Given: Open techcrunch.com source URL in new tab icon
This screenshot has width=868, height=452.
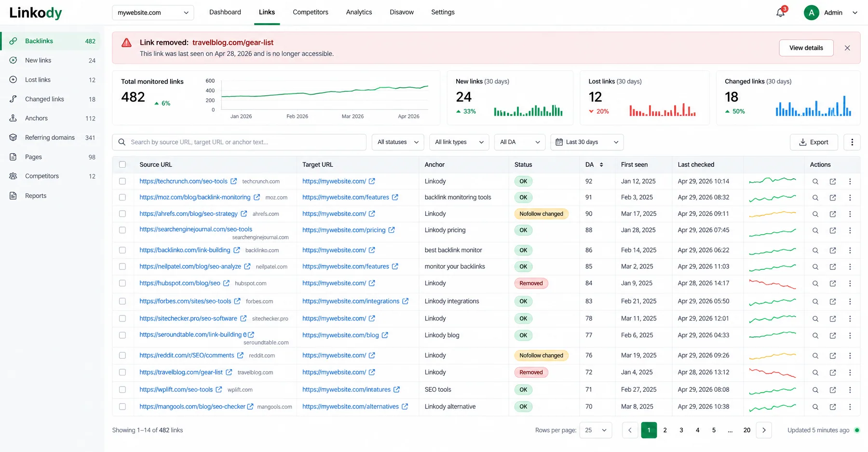Looking at the screenshot, I should click(234, 181).
